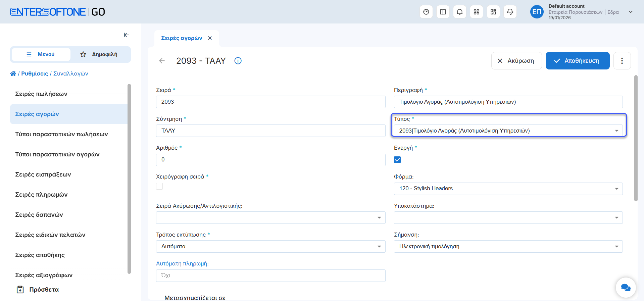
Task: Click the Ακύρωση cancel button
Action: (516, 61)
